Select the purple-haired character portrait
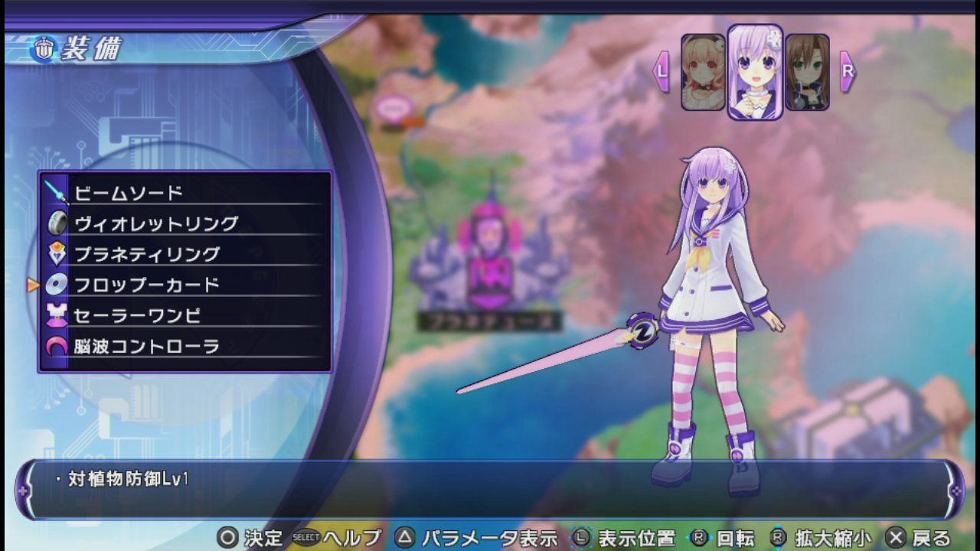The image size is (980, 551). coord(755,72)
